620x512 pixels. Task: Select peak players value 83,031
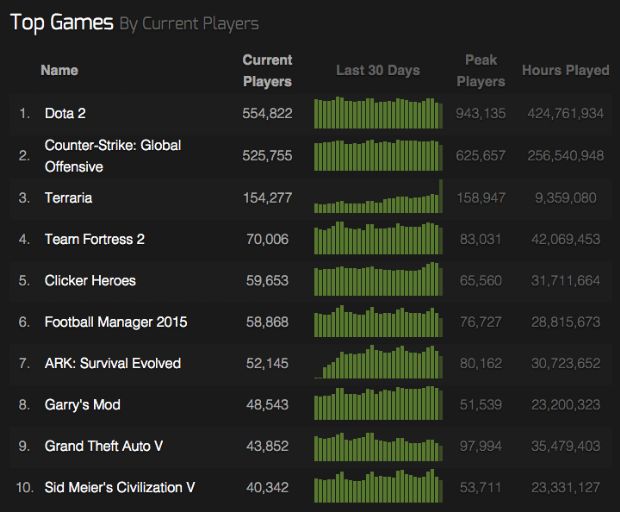(x=481, y=239)
